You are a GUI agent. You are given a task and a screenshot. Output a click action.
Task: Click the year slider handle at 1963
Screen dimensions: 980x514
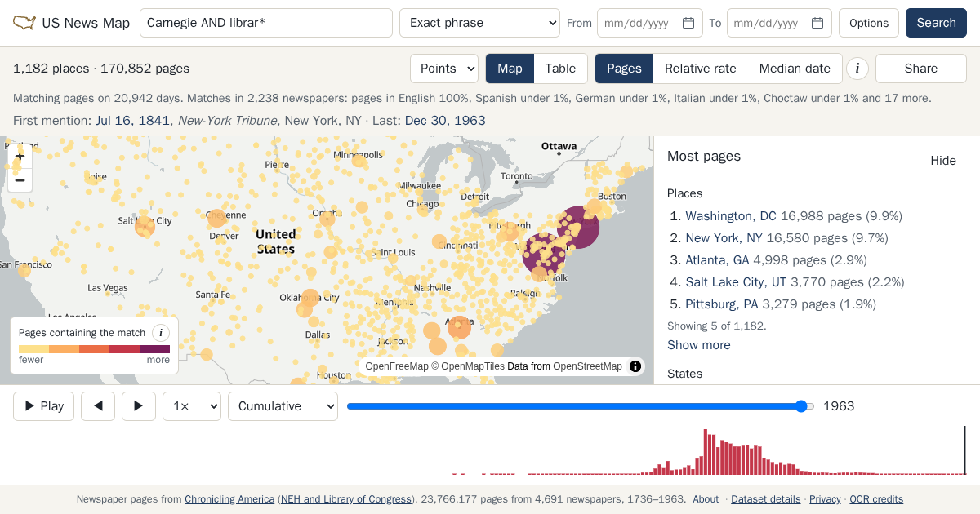(x=801, y=406)
